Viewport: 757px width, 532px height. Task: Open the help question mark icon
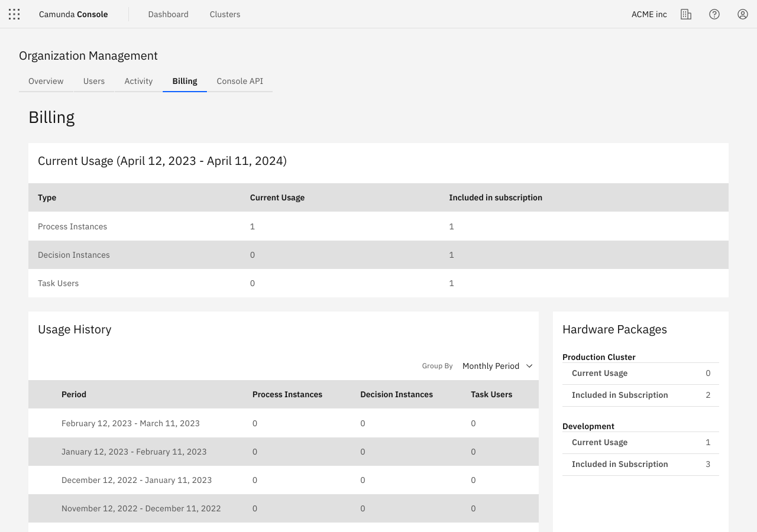coord(714,14)
